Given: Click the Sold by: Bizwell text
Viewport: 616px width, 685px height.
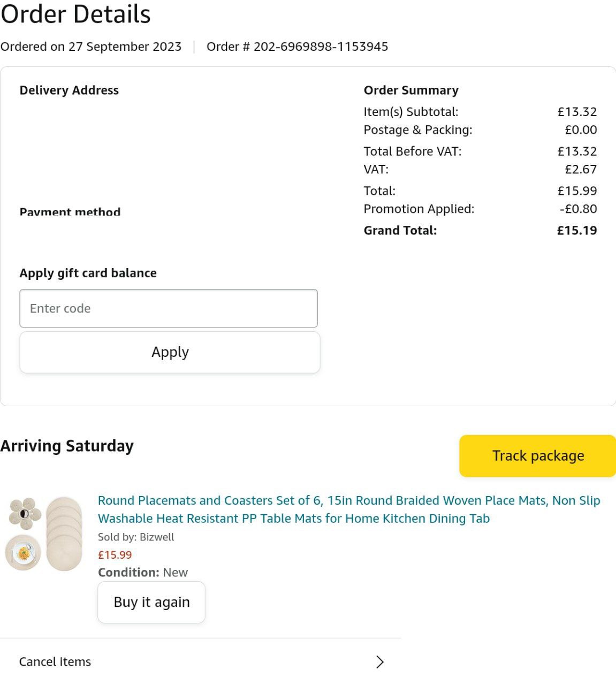Looking at the screenshot, I should coord(136,537).
